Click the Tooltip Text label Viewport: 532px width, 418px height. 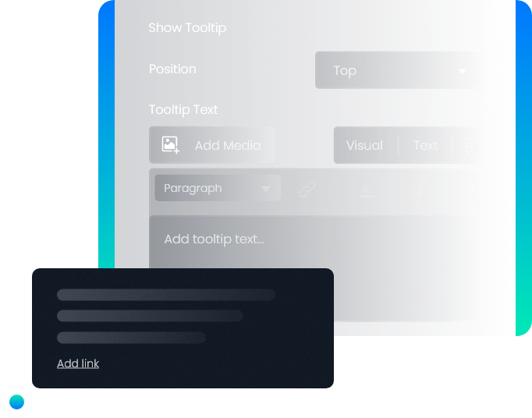coord(183,110)
